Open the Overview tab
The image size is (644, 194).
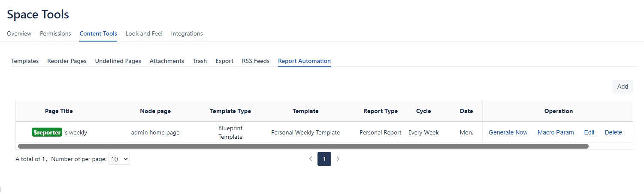(19, 33)
